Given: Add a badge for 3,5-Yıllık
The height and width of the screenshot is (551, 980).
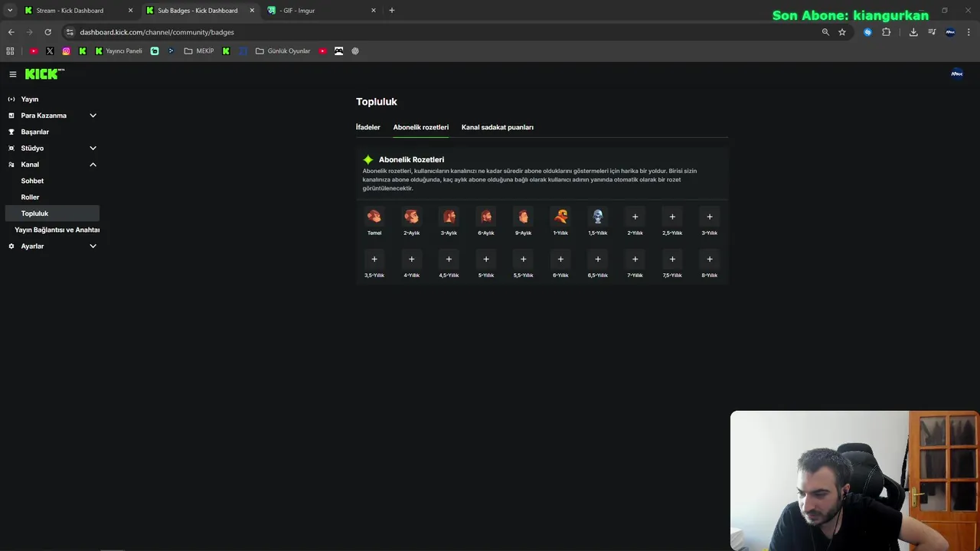Looking at the screenshot, I should point(374,259).
